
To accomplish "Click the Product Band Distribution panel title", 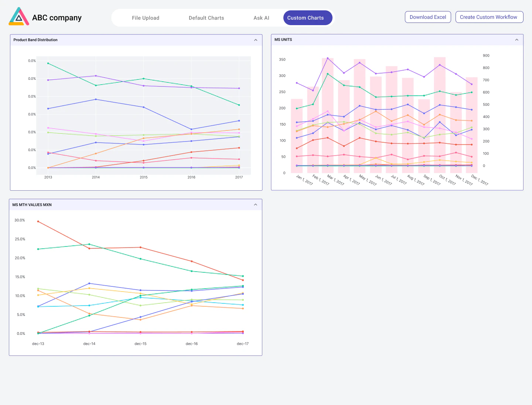I will 35,40.
